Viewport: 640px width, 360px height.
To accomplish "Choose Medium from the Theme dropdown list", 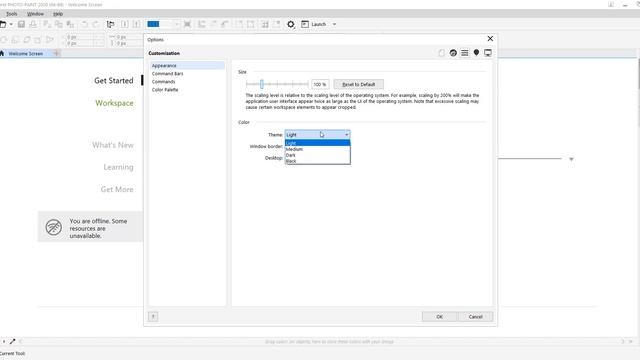I will pyautogui.click(x=317, y=149).
